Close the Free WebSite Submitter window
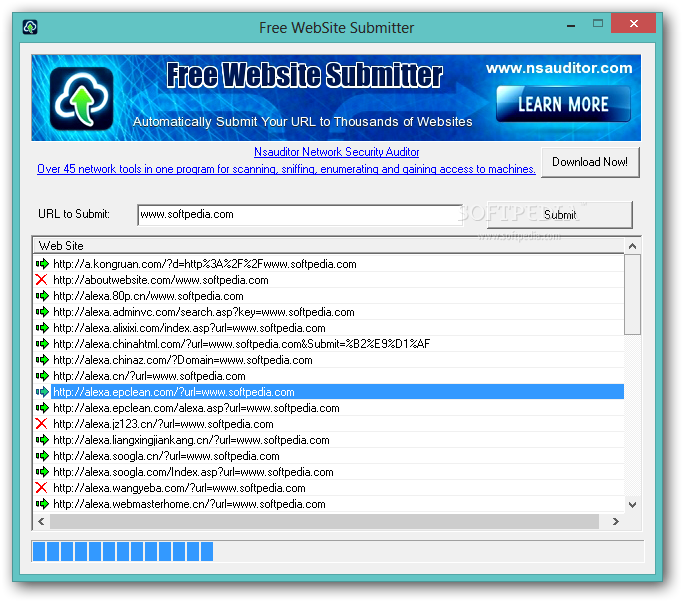 coord(633,24)
